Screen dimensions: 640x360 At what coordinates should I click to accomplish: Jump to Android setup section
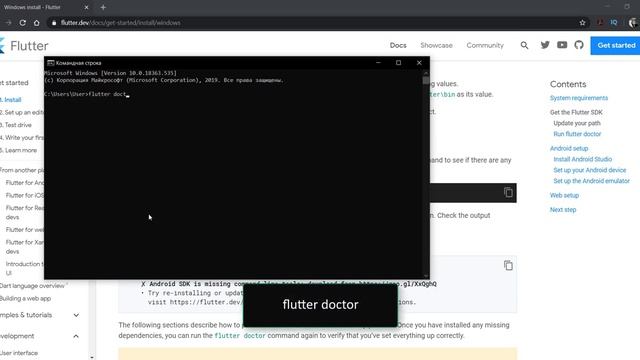click(569, 149)
